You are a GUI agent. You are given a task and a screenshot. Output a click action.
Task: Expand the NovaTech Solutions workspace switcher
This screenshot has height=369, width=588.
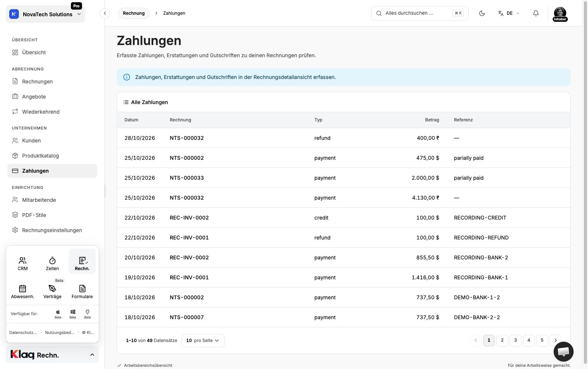coord(45,14)
